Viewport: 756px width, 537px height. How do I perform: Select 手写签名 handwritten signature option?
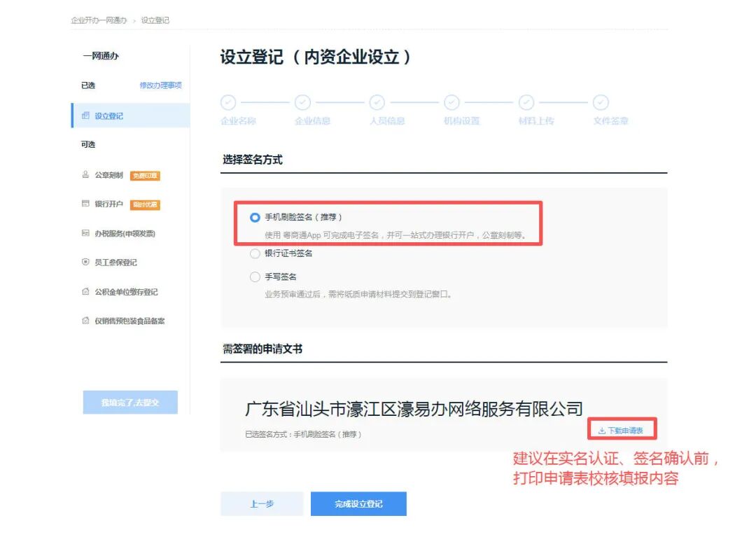tap(255, 276)
